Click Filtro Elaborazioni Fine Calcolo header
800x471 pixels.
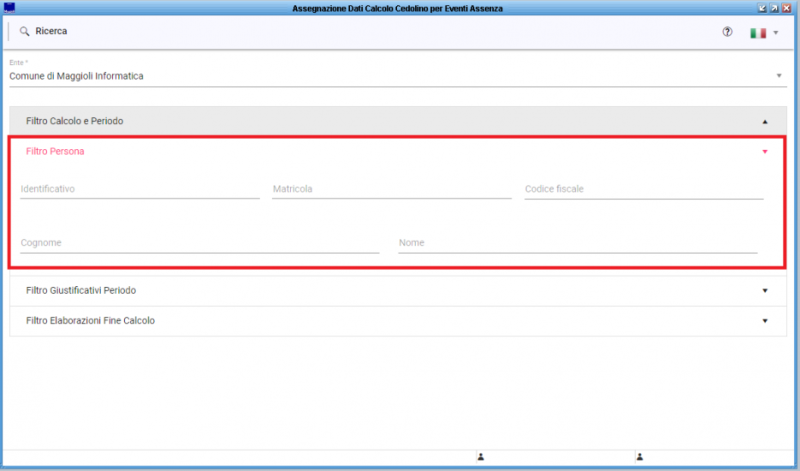click(x=397, y=321)
